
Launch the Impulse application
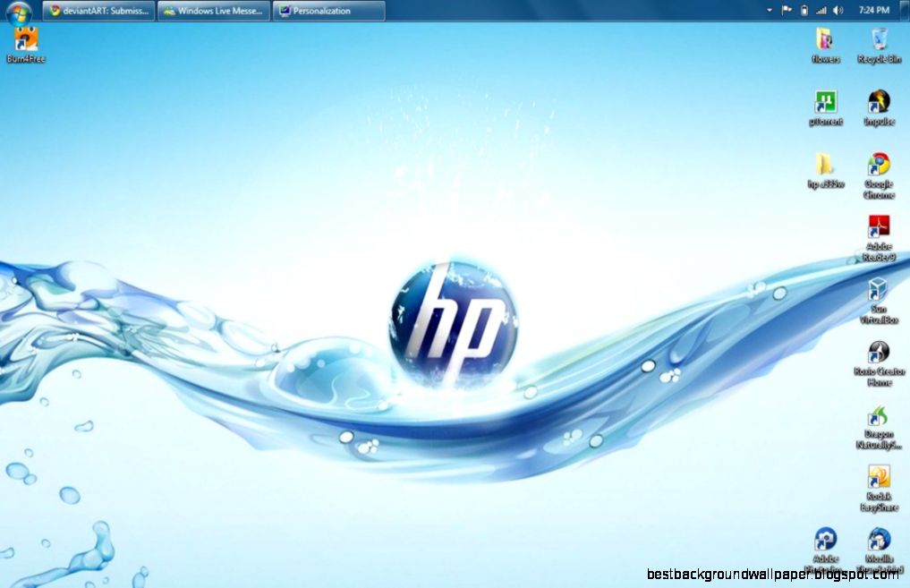pyautogui.click(x=878, y=103)
